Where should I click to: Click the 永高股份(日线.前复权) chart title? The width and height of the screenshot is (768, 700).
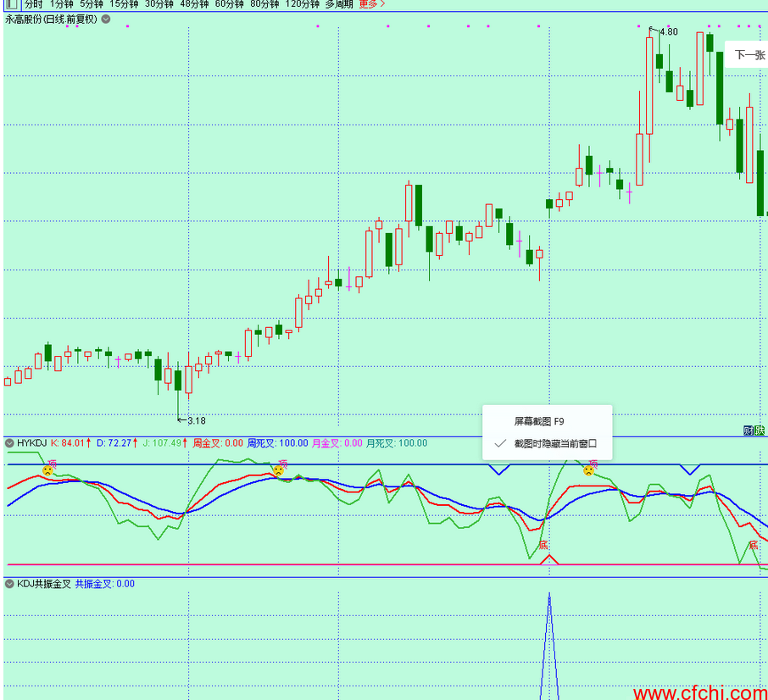[52, 19]
